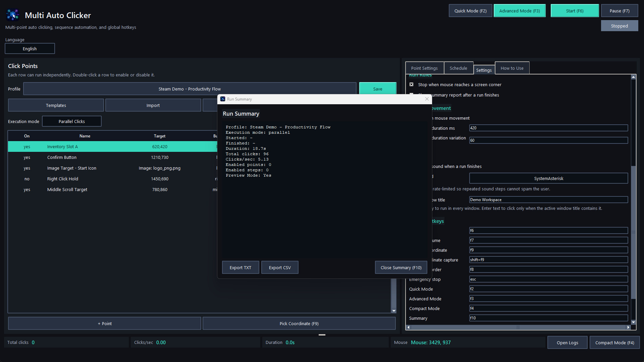Switch to the Point Settings tab

tap(424, 68)
